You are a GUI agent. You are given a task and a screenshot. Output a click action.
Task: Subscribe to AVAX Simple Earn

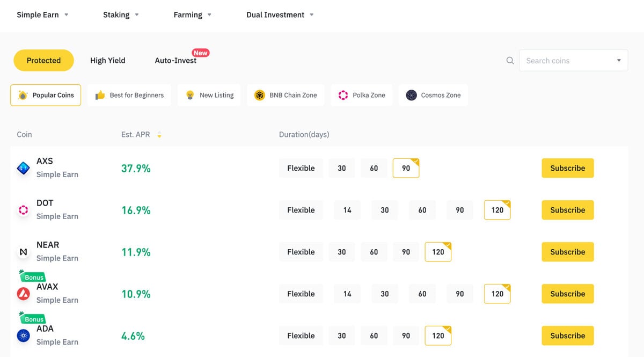[x=568, y=294]
